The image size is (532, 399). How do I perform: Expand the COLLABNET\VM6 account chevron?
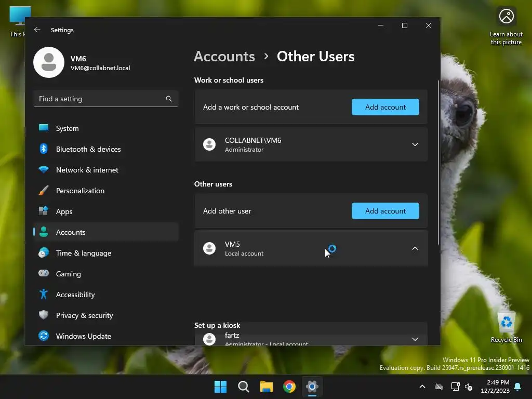(x=415, y=144)
